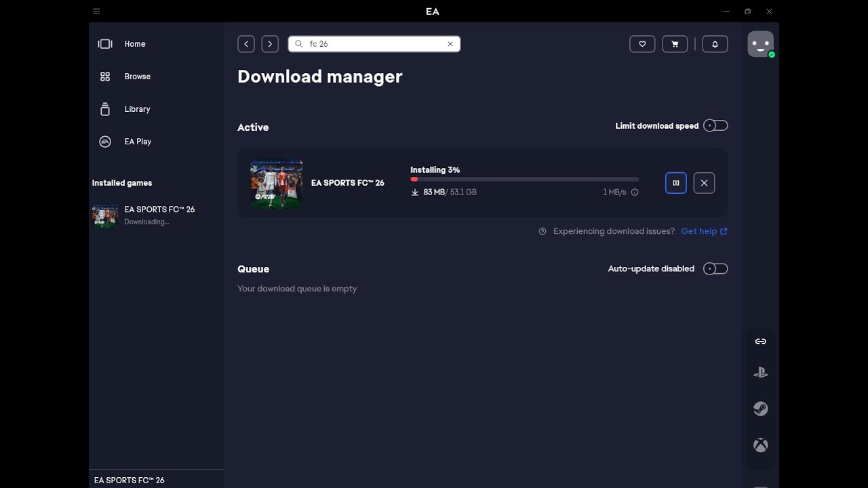Click the magnifier icon in search box
868x488 pixels.
(x=299, y=44)
